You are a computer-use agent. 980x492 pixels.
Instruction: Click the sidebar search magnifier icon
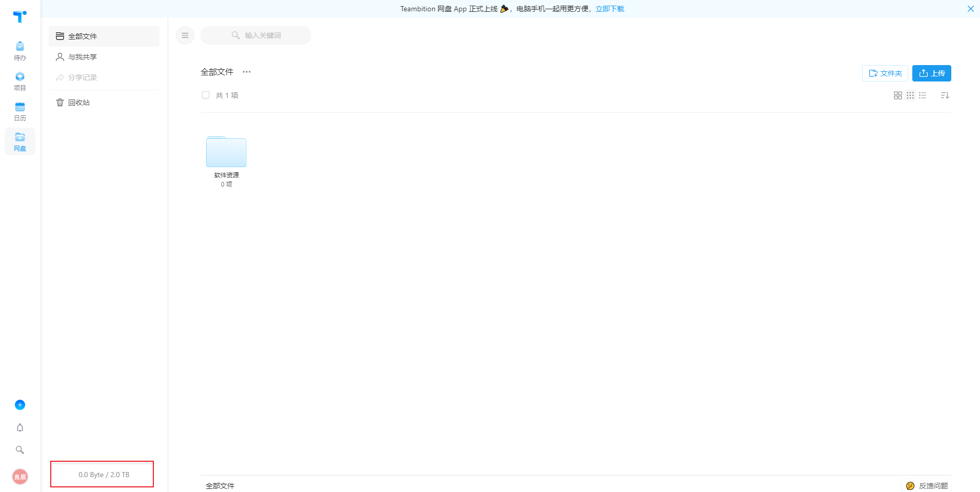(x=20, y=450)
